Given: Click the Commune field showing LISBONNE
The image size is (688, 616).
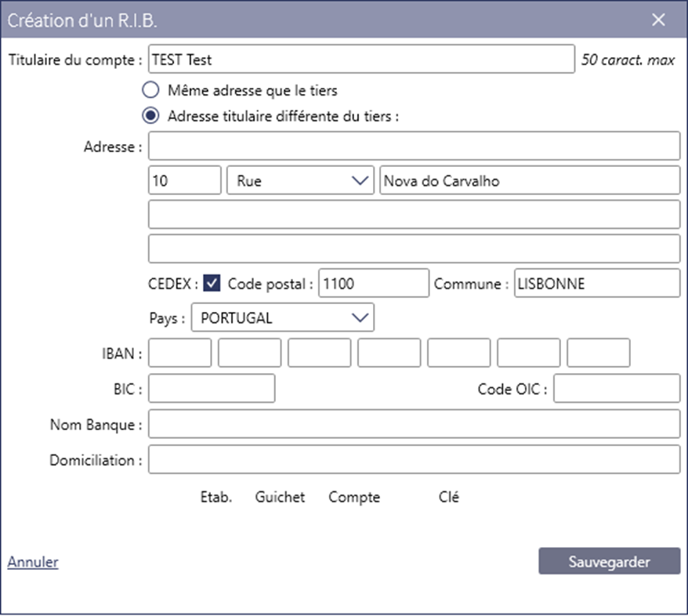Looking at the screenshot, I should (597, 284).
